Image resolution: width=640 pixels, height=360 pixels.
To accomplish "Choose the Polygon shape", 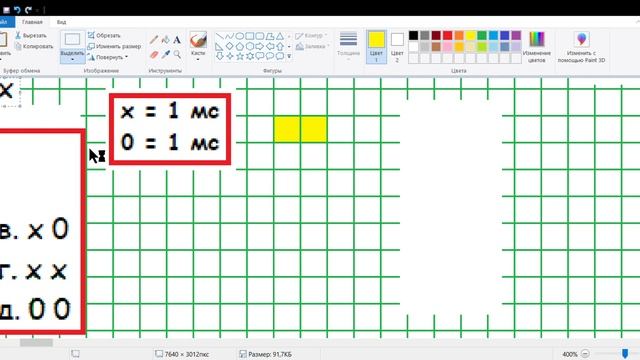I will [x=270, y=36].
